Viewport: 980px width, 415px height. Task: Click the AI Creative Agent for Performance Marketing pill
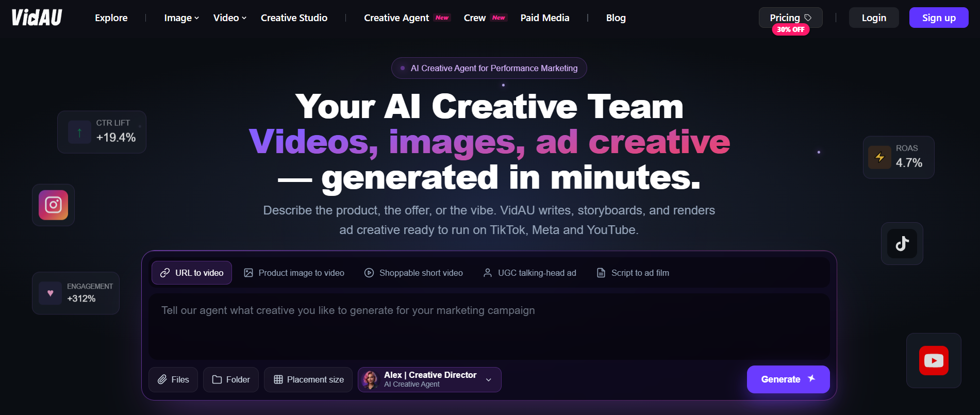click(489, 68)
